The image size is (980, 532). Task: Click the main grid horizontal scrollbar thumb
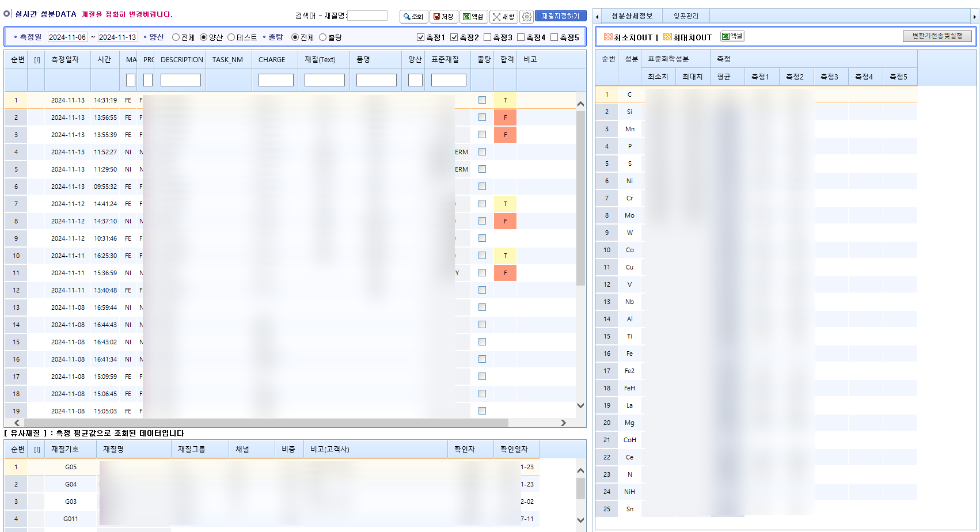[x=266, y=423]
